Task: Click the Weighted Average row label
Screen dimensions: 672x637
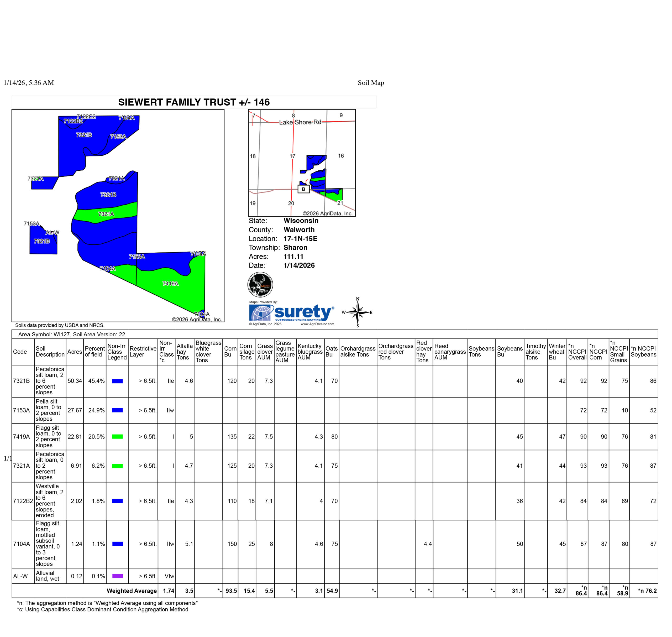Action: click(x=132, y=591)
